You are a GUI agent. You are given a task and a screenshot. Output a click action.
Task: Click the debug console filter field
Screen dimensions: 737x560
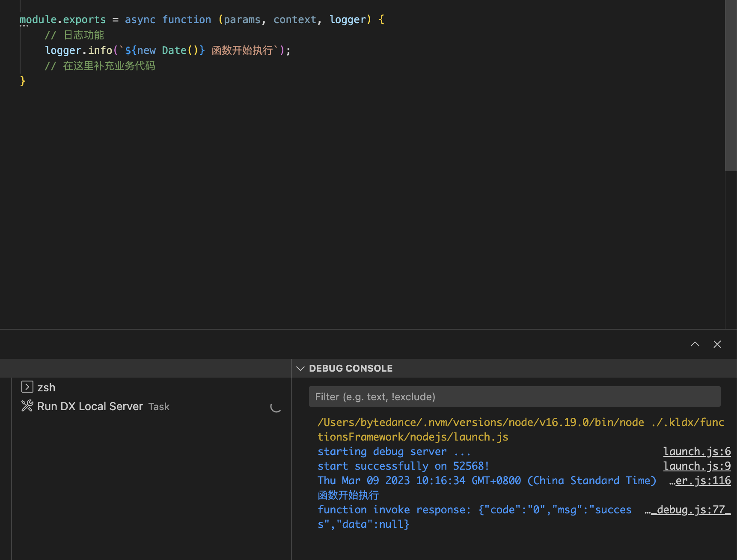[x=514, y=396]
